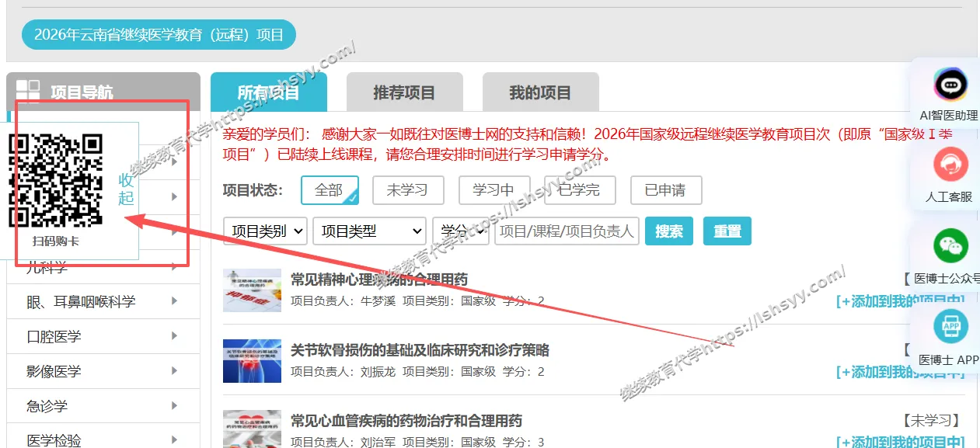Select the 已学完 status filter
The height and width of the screenshot is (448, 980).
click(x=580, y=190)
